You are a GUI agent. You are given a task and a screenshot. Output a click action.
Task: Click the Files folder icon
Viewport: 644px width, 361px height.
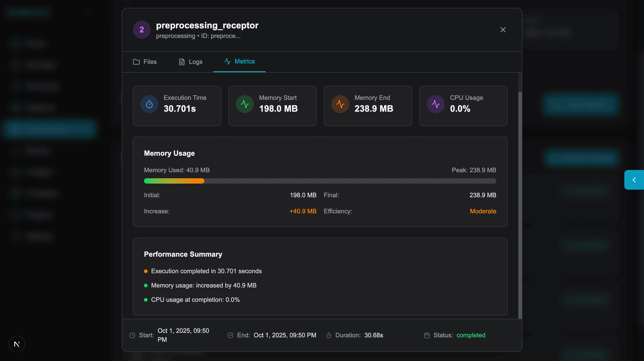pos(136,61)
